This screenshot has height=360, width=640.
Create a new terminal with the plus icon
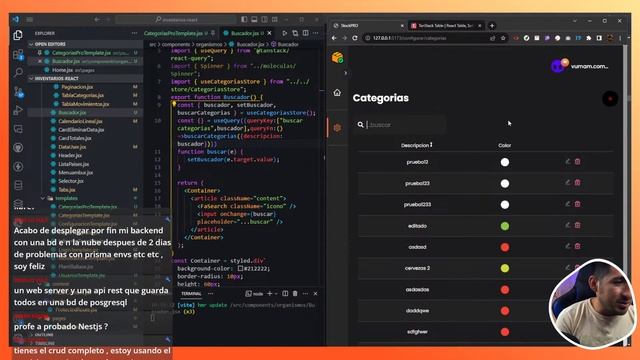point(269,293)
